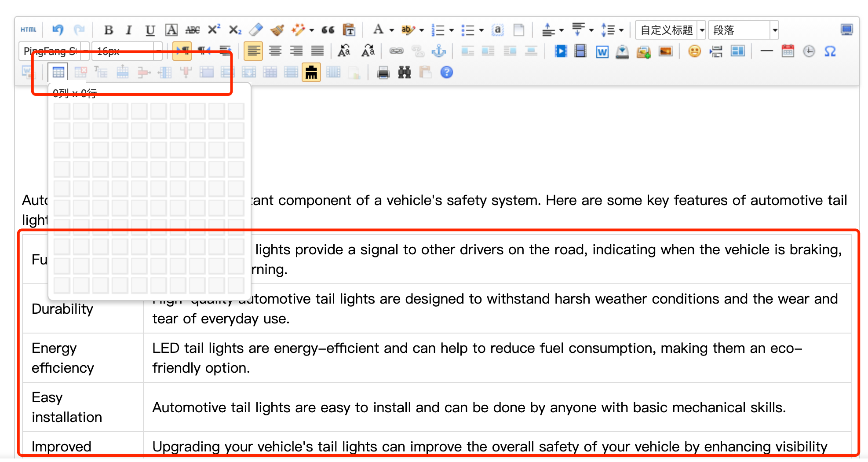The image size is (868, 462).
Task: Toggle italic formatting
Action: coord(129,30)
